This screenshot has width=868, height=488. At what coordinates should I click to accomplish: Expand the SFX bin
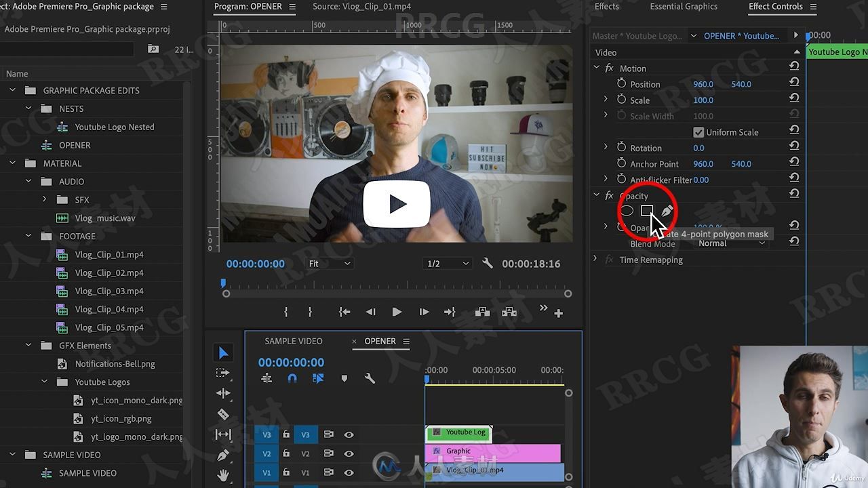coord(45,199)
